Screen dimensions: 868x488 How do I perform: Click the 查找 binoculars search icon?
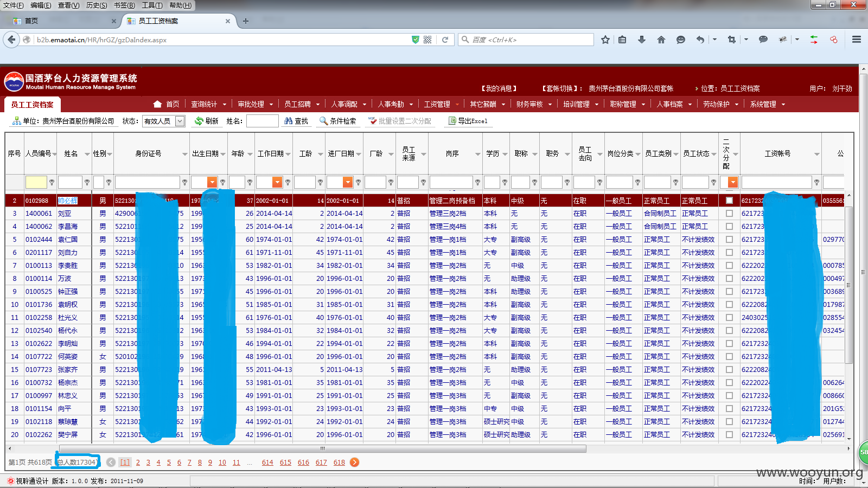point(289,121)
